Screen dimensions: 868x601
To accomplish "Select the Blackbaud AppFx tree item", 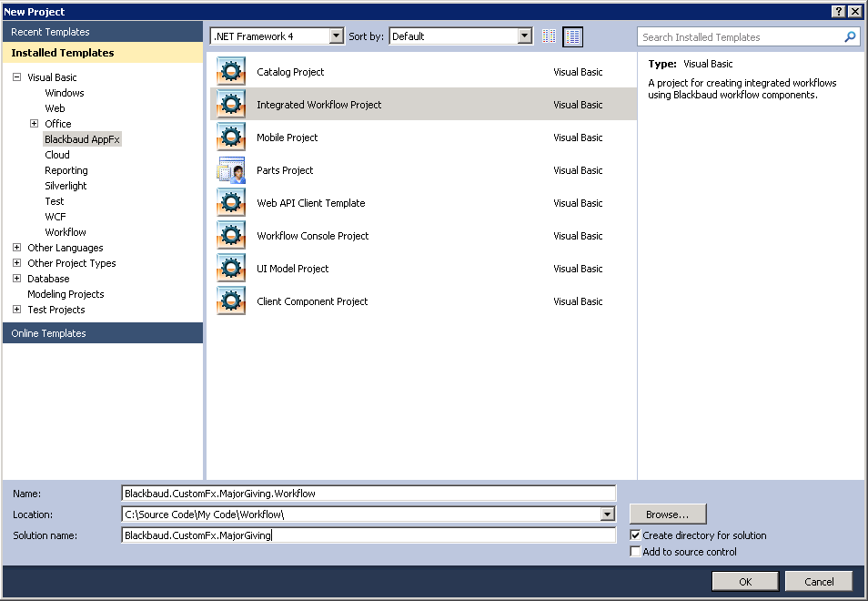I will click(x=82, y=138).
